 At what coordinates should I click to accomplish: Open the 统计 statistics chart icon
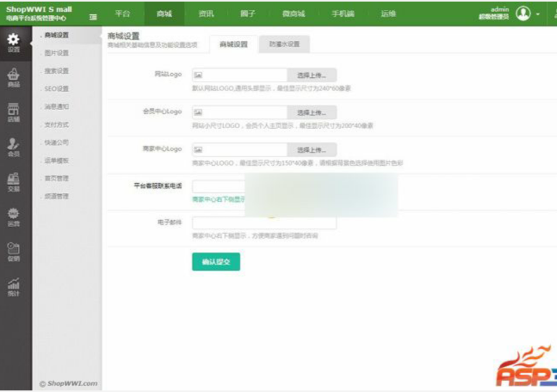(x=14, y=287)
